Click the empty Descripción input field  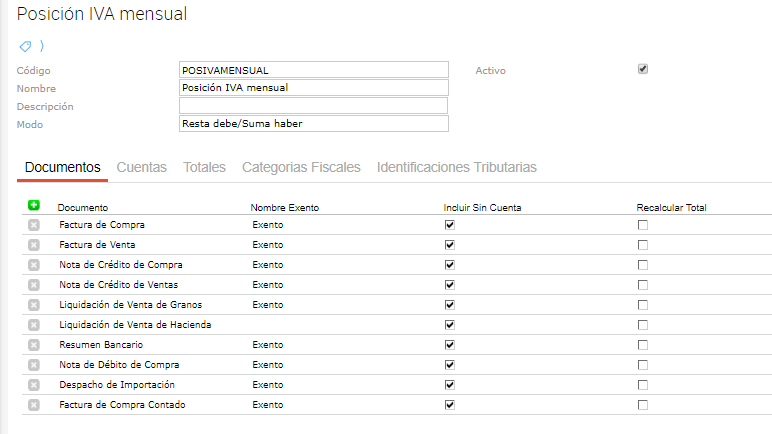313,106
